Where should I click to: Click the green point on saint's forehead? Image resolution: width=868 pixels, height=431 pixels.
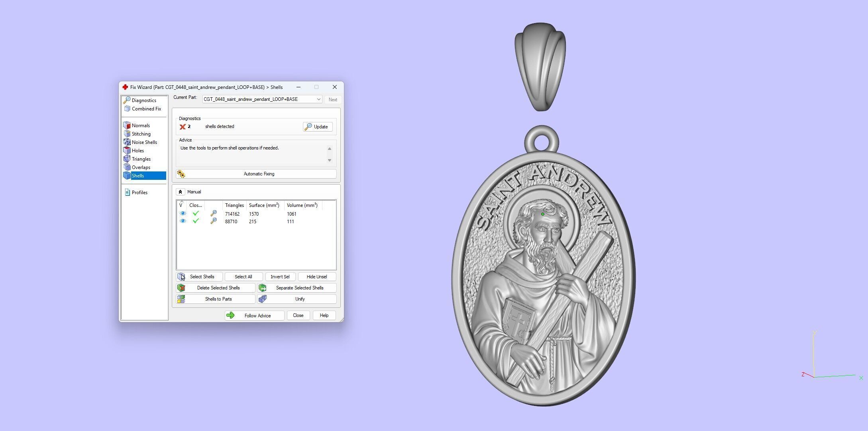pyautogui.click(x=542, y=214)
